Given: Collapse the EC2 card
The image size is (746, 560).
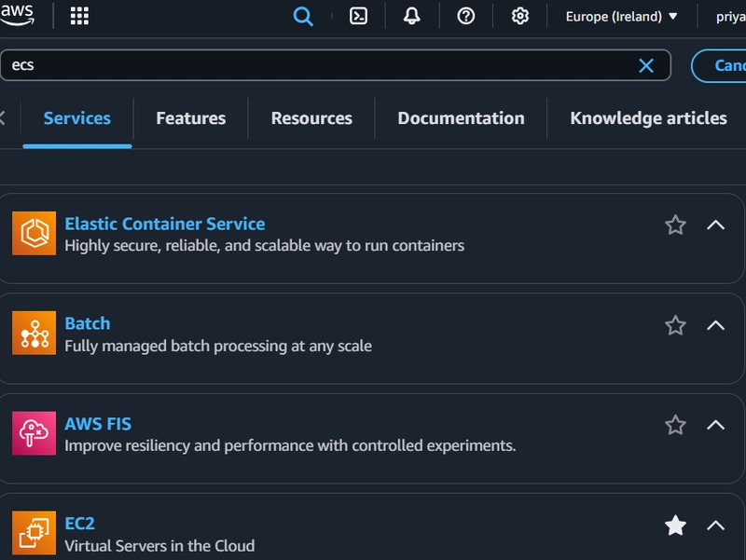Looking at the screenshot, I should [715, 526].
